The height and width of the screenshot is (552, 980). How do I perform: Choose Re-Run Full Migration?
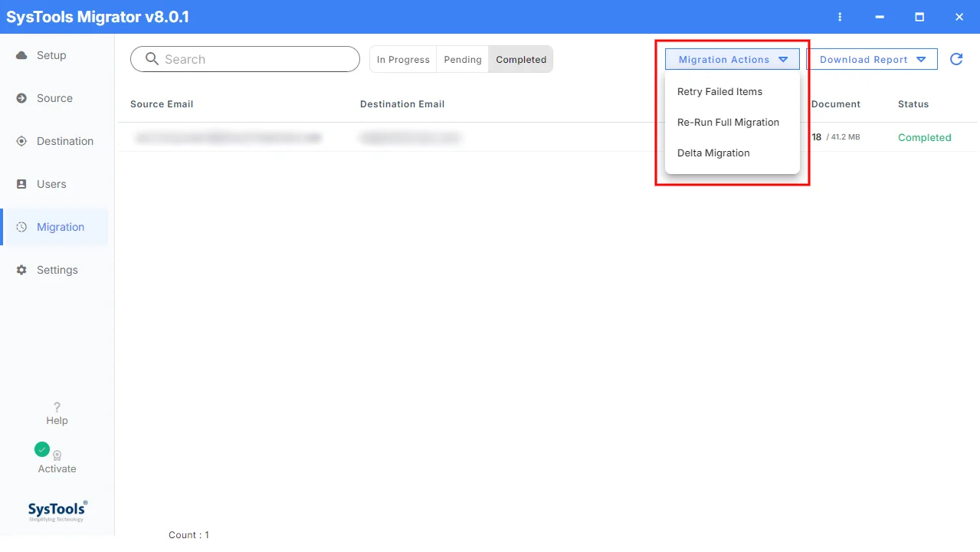pyautogui.click(x=728, y=122)
